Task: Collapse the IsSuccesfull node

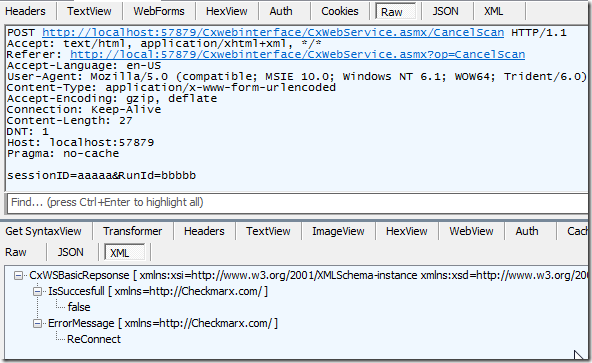Action: (x=37, y=292)
